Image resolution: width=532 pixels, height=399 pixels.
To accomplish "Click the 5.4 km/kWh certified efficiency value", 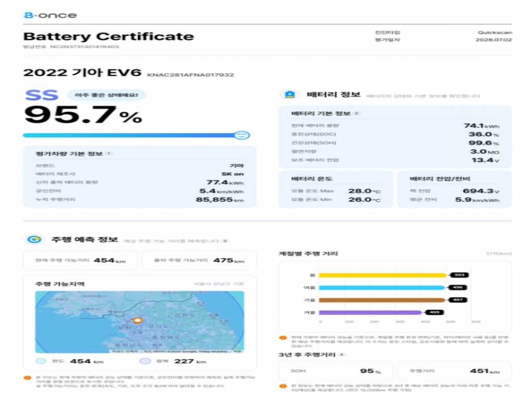I will pos(221,191).
